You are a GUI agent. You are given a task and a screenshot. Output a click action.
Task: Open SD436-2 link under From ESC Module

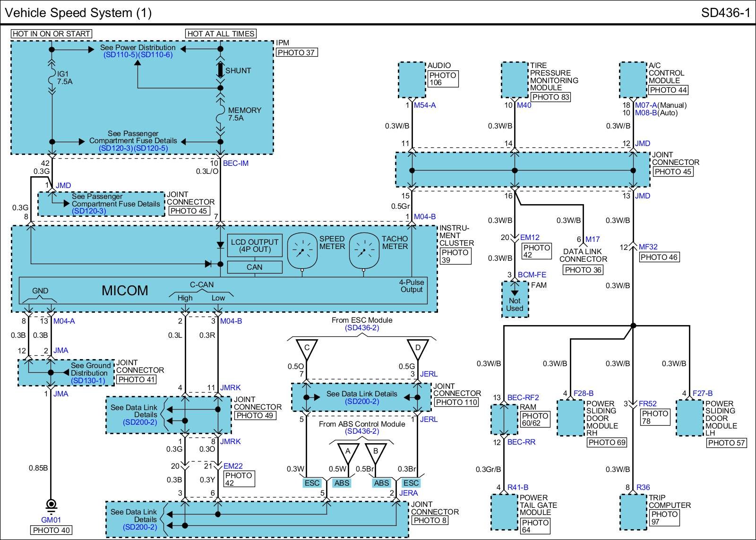pyautogui.click(x=362, y=328)
